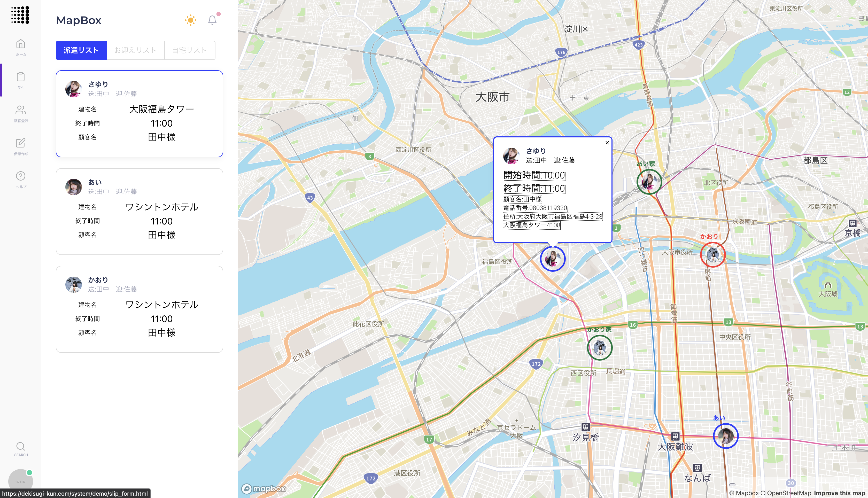Select the 派遣リスト tab
This screenshot has width=868, height=498.
coord(81,50)
